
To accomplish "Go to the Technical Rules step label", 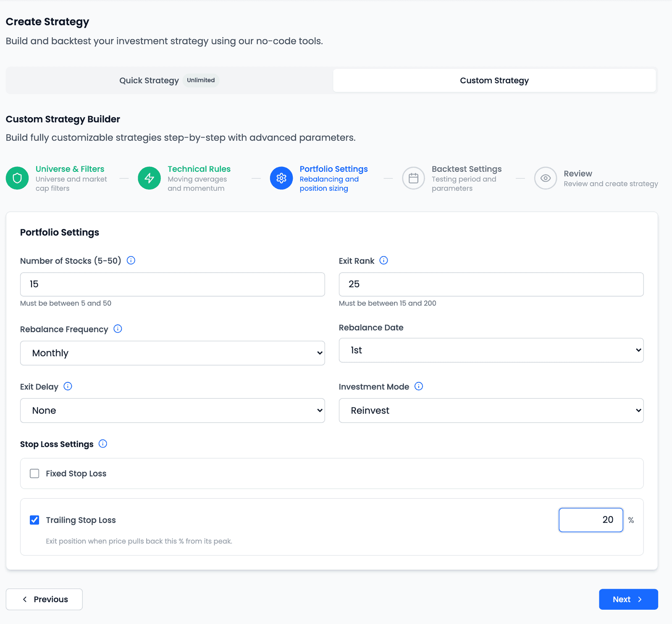I will [199, 169].
